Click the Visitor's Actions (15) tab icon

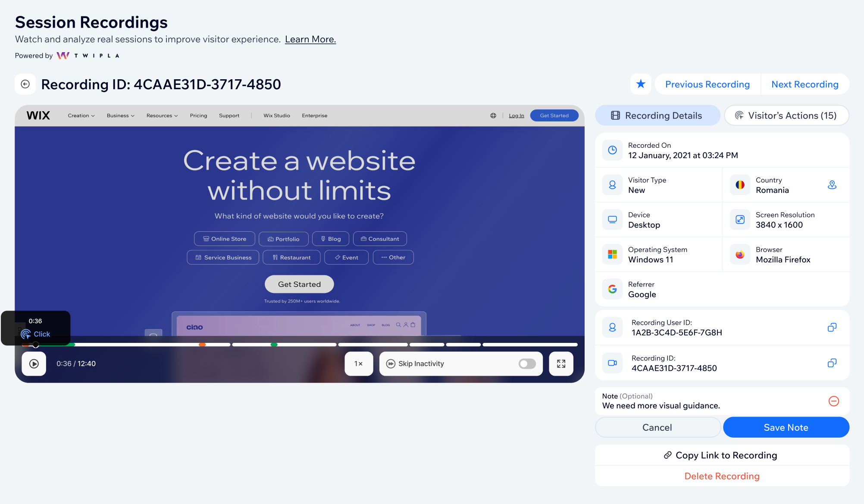tap(740, 115)
